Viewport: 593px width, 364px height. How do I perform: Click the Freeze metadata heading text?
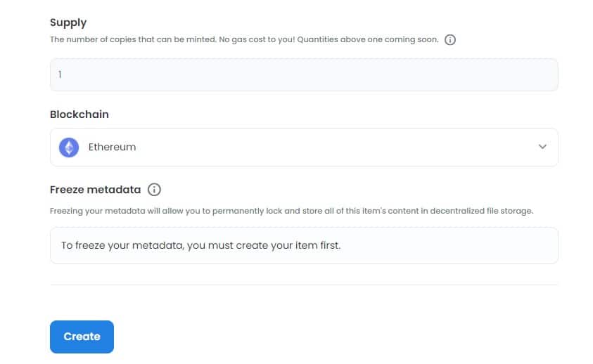pyautogui.click(x=95, y=190)
